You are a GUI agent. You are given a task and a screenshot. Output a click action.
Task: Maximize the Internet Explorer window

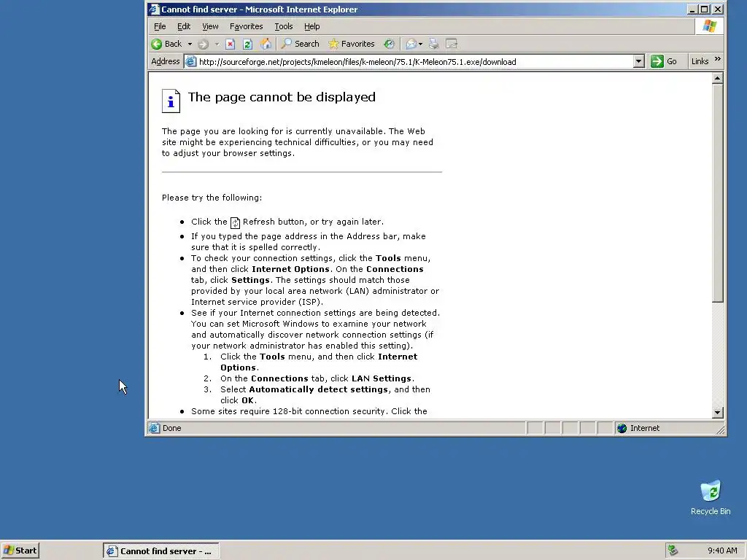click(705, 9)
